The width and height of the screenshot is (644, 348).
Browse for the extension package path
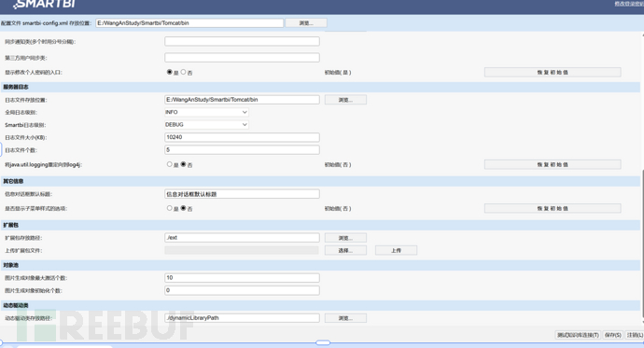tap(345, 238)
